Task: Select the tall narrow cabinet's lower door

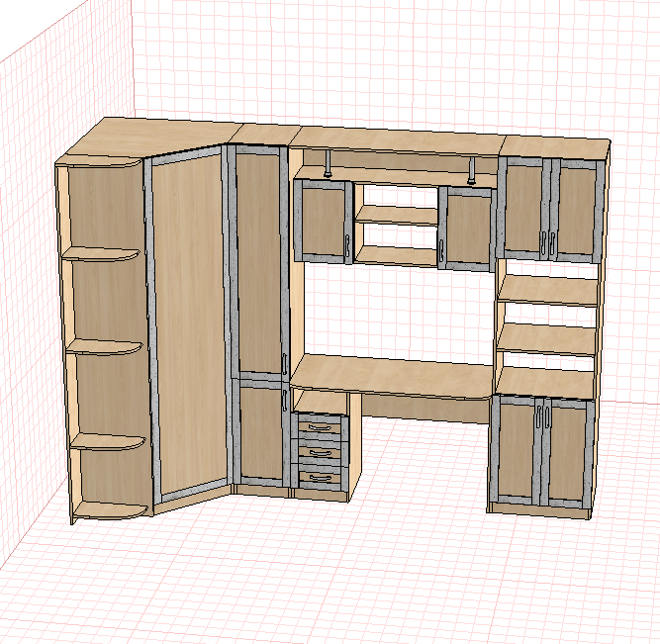Action: click(x=261, y=433)
